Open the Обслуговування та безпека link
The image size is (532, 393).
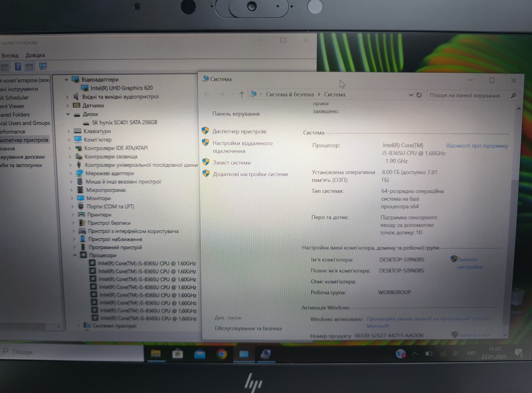click(248, 328)
